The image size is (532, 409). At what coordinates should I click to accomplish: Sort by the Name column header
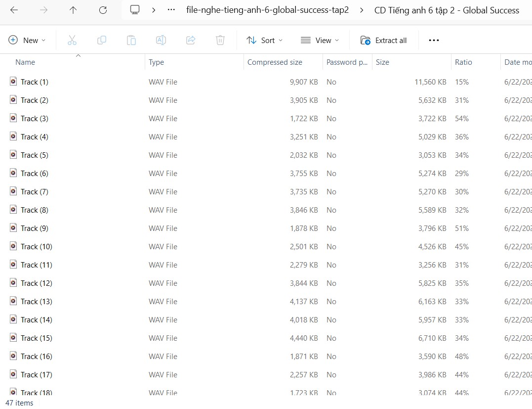[25, 62]
